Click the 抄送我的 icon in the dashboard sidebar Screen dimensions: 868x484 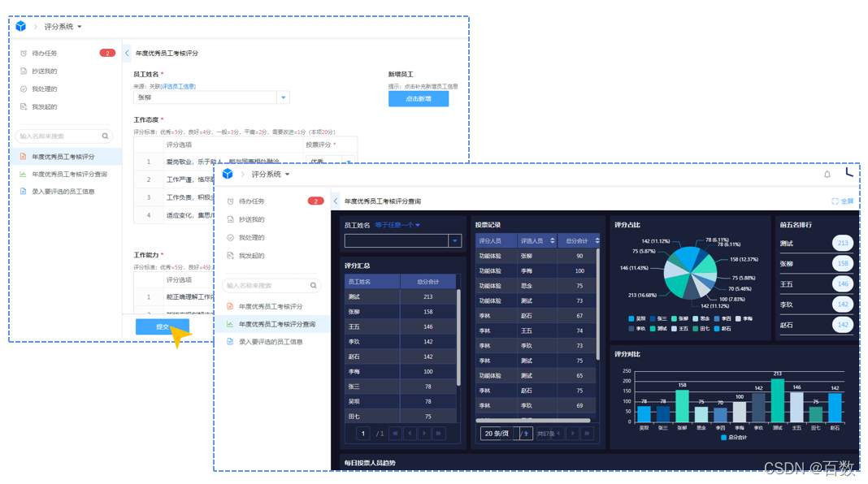click(x=230, y=219)
